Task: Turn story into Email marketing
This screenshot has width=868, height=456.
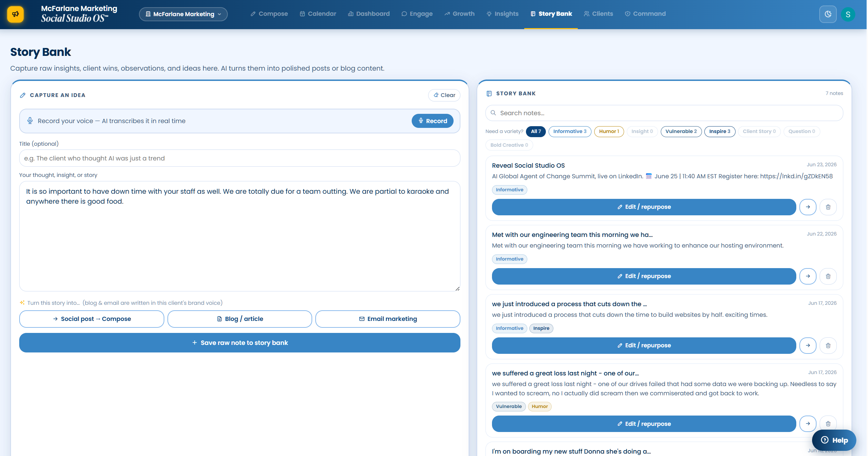Action: (387, 319)
